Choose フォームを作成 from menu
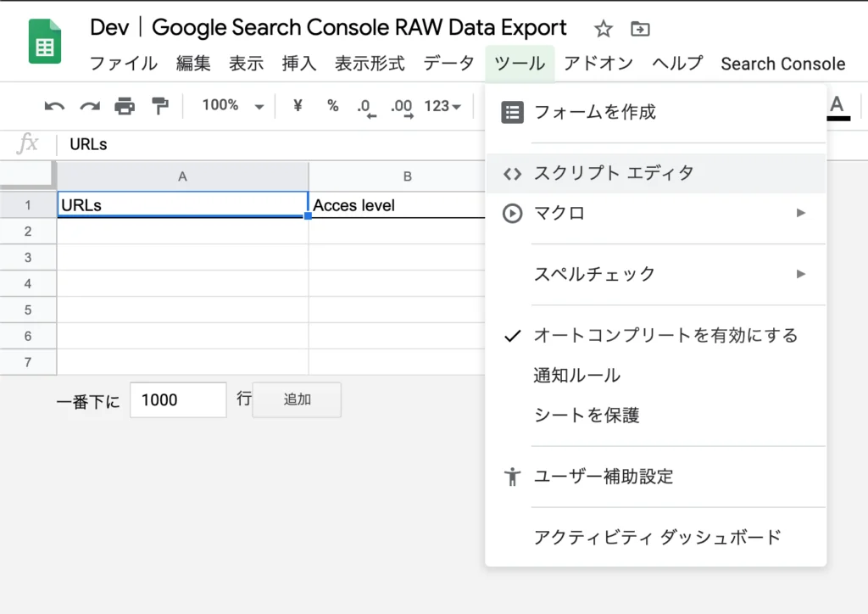The width and height of the screenshot is (868, 614). (655, 113)
